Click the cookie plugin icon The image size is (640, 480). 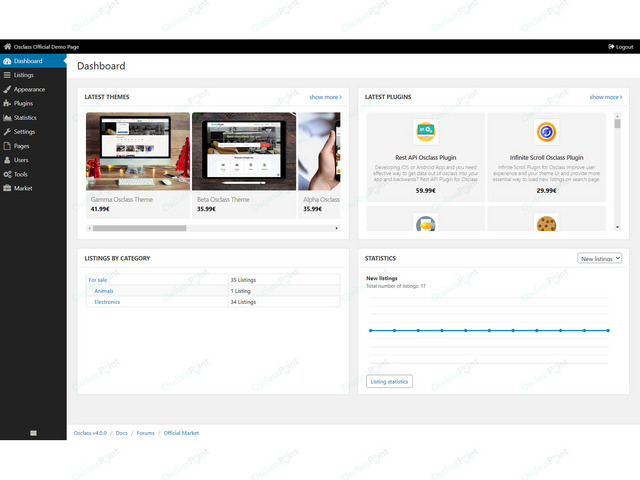[546, 223]
